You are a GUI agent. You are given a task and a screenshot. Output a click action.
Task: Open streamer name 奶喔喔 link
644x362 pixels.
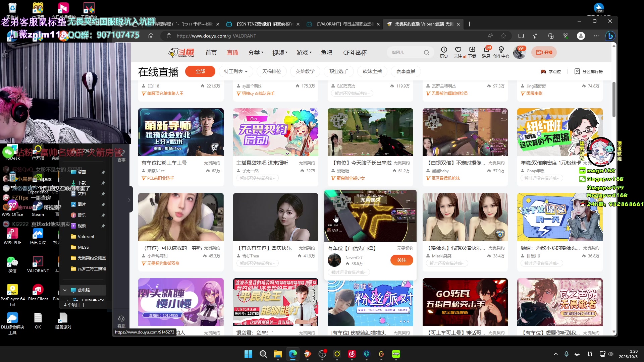tap(343, 171)
